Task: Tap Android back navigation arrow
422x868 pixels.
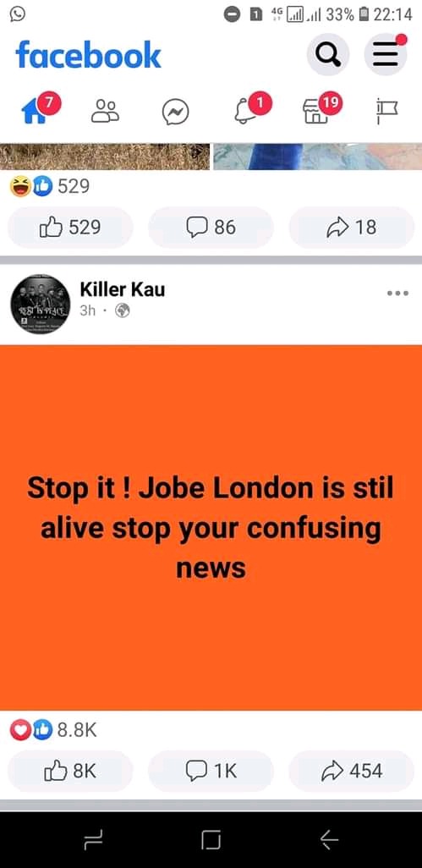Action: tap(329, 841)
